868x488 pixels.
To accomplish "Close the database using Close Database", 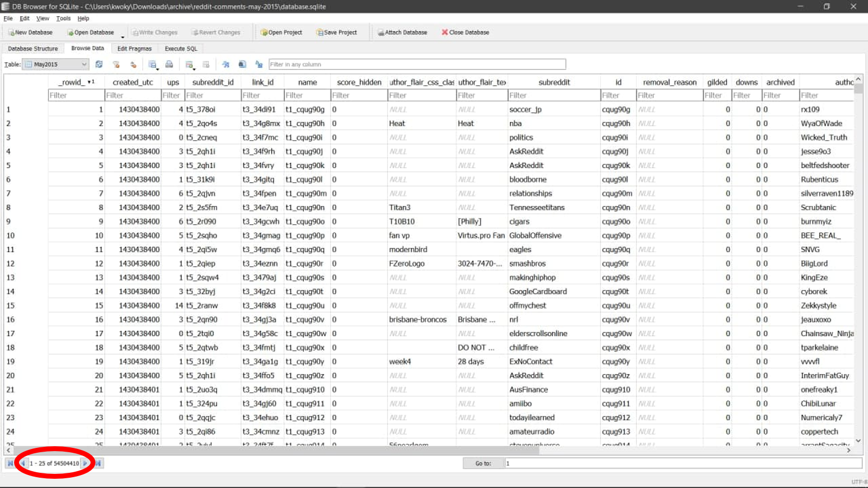I will 465,33.
